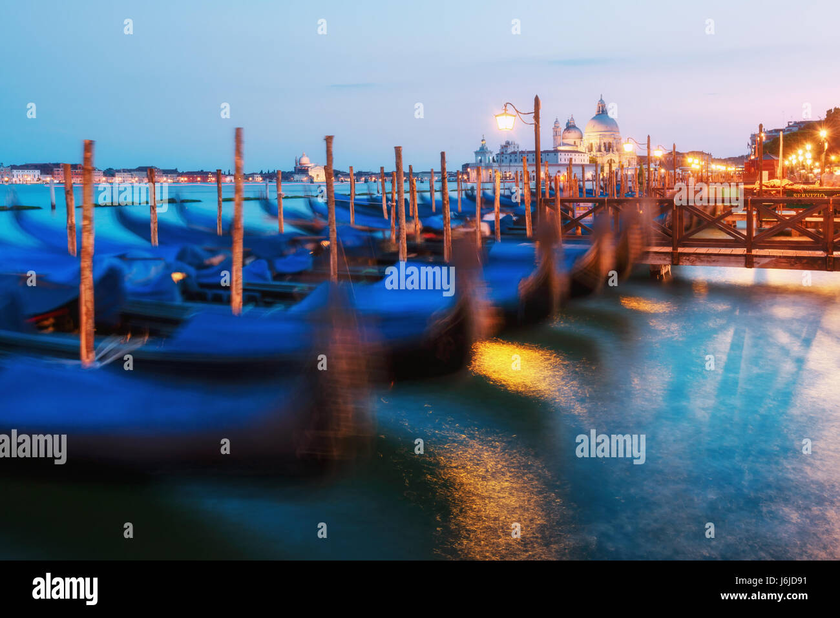Click the alamy logo in the footer bar
The height and width of the screenshot is (618, 840).
click(65, 589)
